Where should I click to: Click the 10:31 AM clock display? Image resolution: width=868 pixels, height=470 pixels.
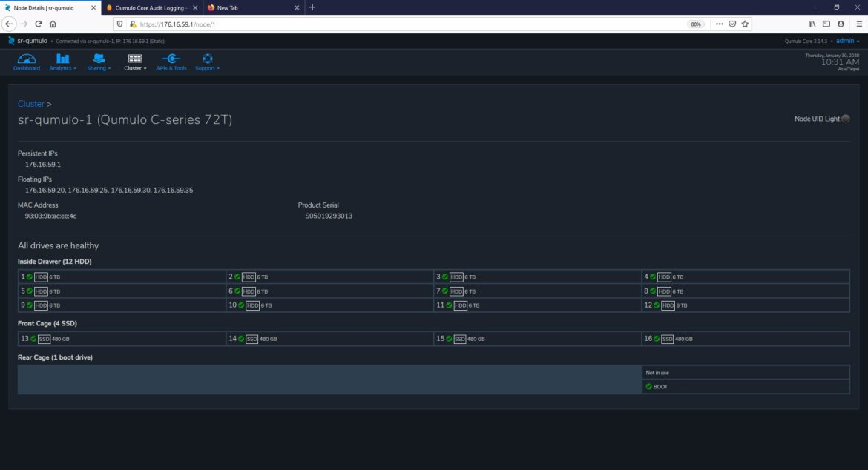pos(841,62)
